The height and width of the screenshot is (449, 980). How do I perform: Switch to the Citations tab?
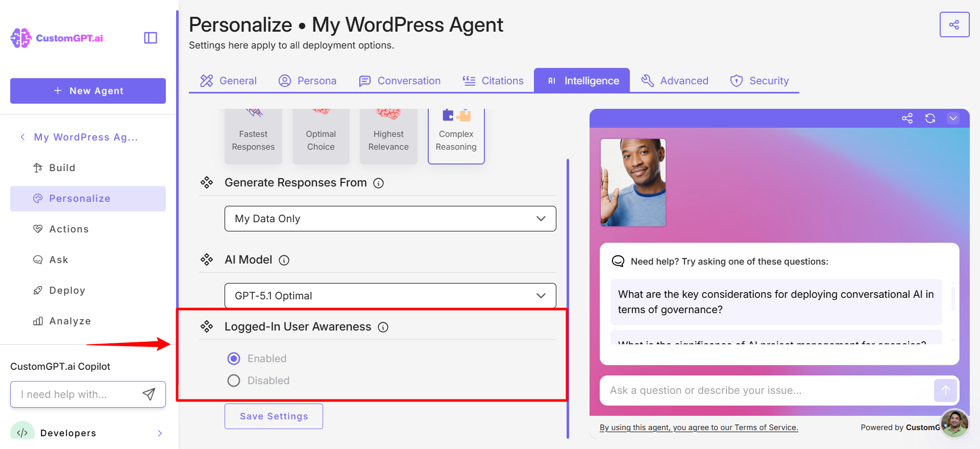[493, 81]
